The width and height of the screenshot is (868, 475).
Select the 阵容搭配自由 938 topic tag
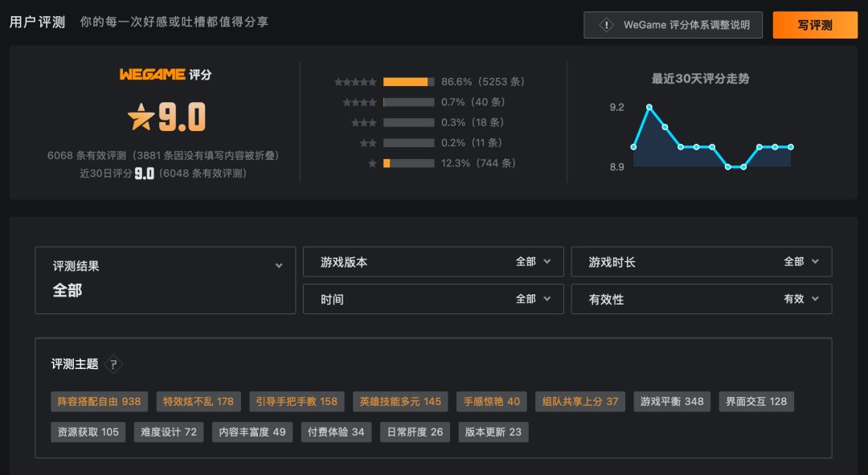[99, 401]
